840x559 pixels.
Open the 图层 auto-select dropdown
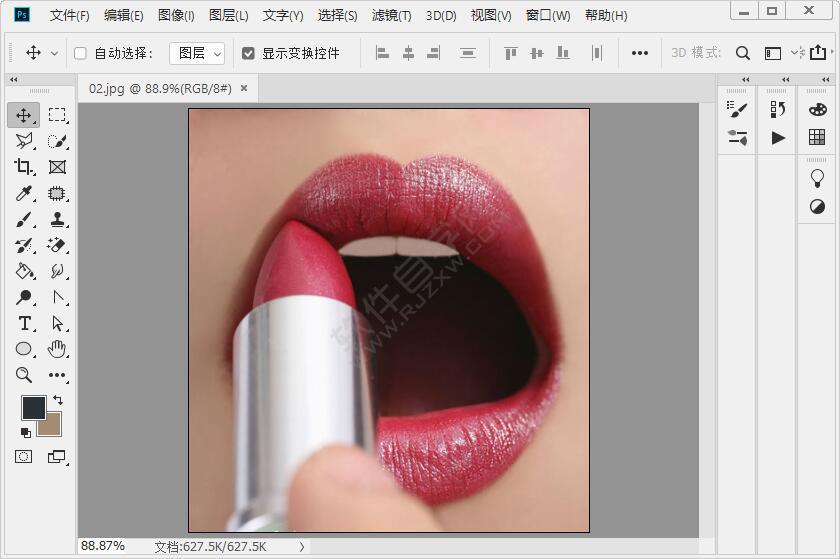197,53
